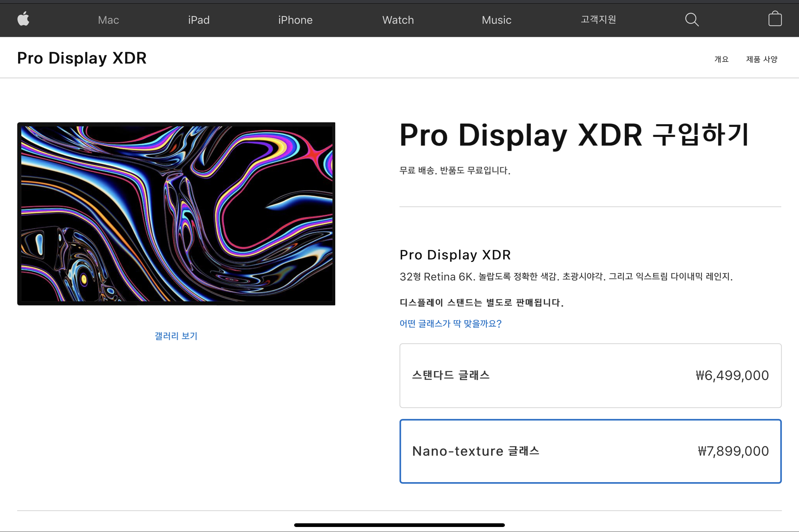
Task: Open the search magnifier icon
Action: 692,20
